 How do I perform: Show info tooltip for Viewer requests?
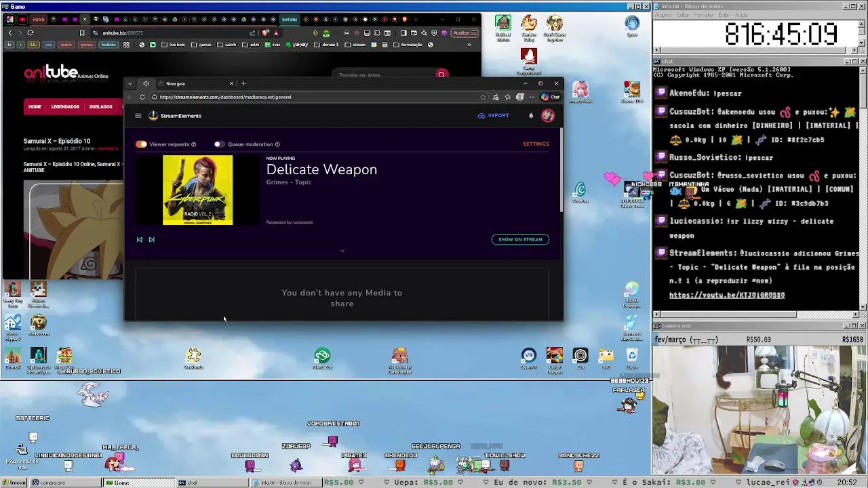point(193,144)
